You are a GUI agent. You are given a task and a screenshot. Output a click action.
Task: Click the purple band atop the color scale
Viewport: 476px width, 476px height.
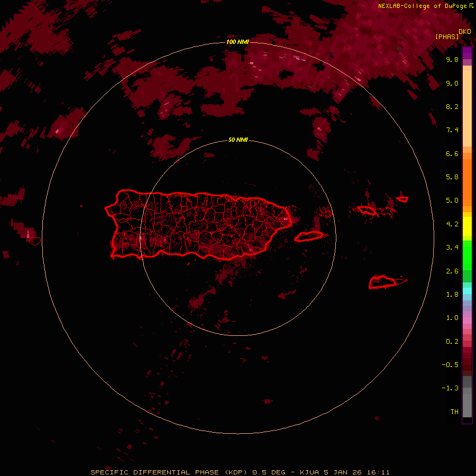point(467,53)
